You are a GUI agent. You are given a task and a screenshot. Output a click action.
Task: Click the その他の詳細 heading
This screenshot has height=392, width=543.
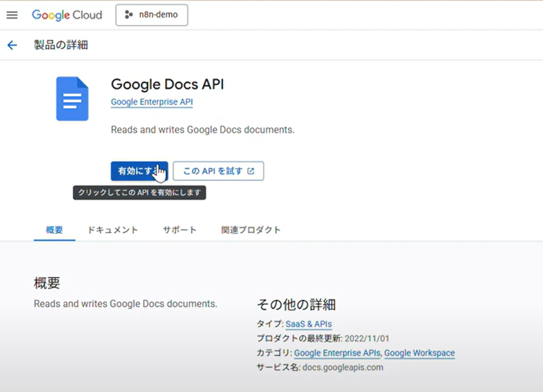[297, 305]
